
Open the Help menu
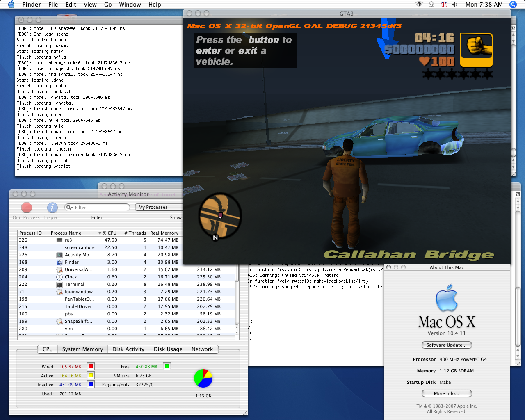(x=155, y=5)
